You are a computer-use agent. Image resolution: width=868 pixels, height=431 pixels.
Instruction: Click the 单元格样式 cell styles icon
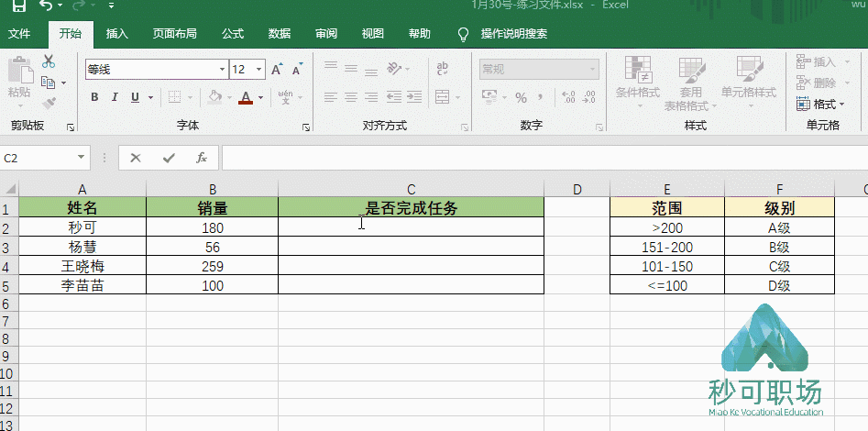(x=749, y=70)
